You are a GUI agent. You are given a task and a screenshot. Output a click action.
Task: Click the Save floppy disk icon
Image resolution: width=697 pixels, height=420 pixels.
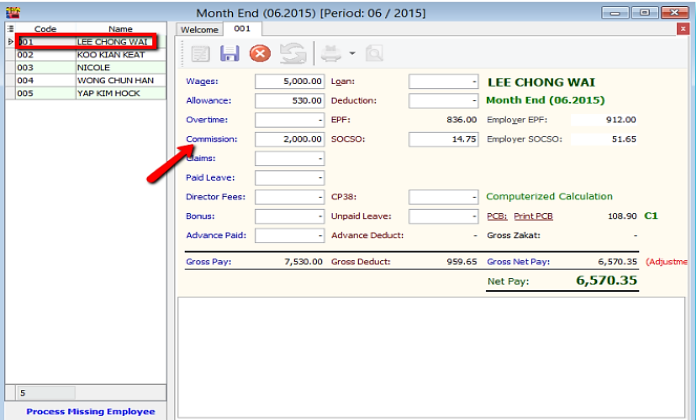point(229,55)
